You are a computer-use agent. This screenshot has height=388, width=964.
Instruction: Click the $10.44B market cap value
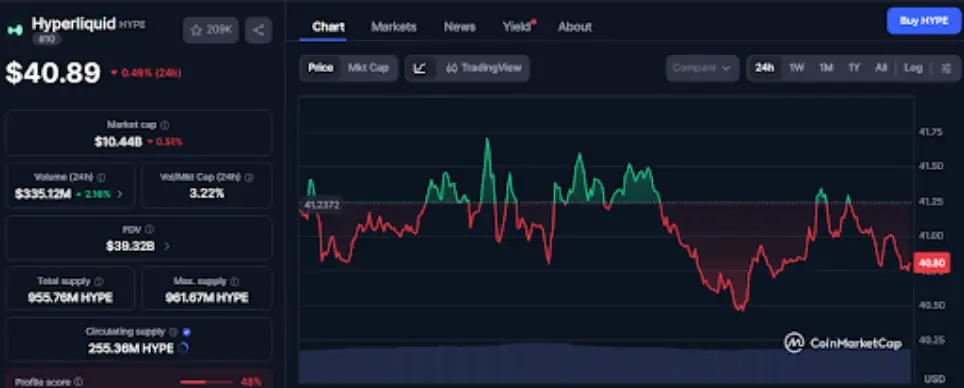(x=118, y=141)
